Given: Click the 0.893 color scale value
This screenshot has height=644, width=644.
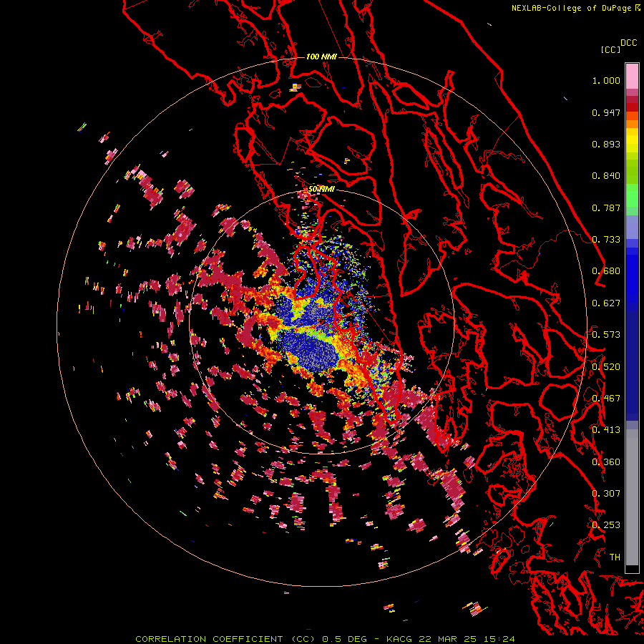Looking at the screenshot, I should coord(606,144).
